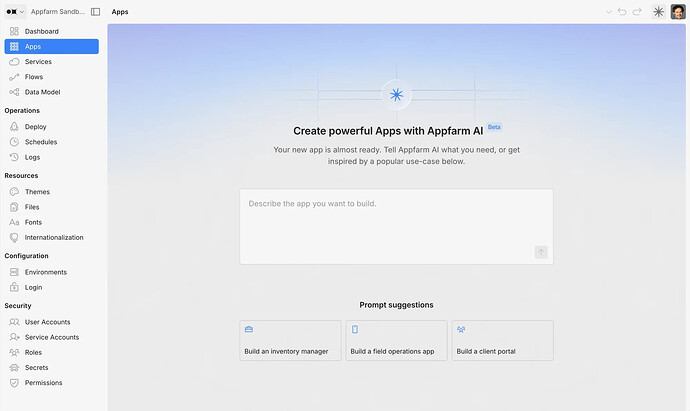Screen dimensions: 690x411
Task: Click the Roles group icon
Action: coord(14,352)
